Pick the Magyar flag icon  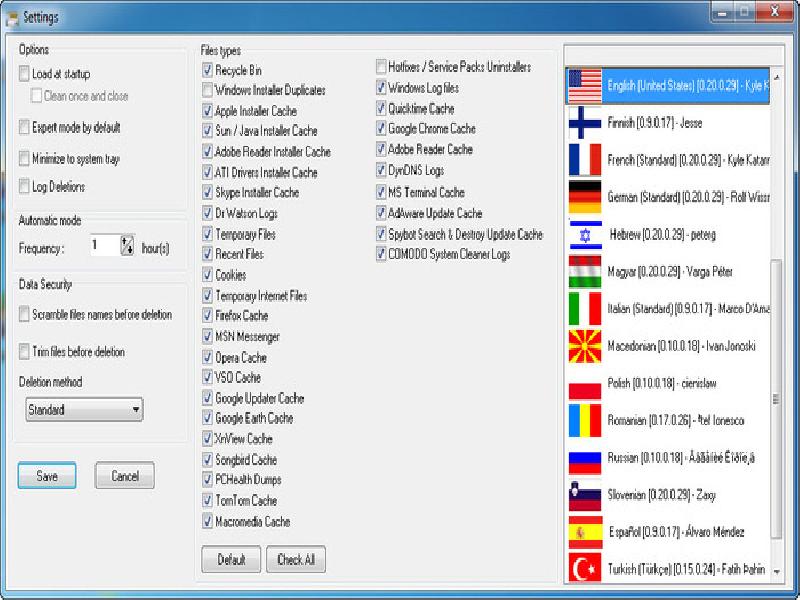[x=585, y=272]
